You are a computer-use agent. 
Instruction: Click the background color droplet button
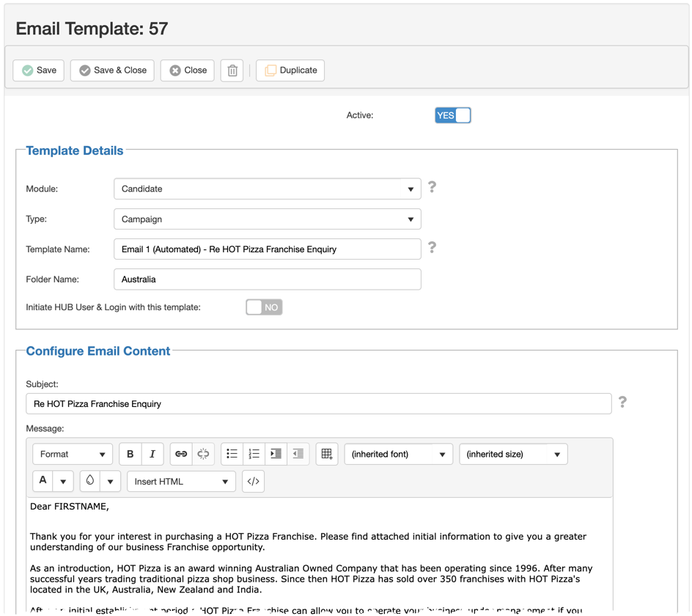tap(90, 481)
